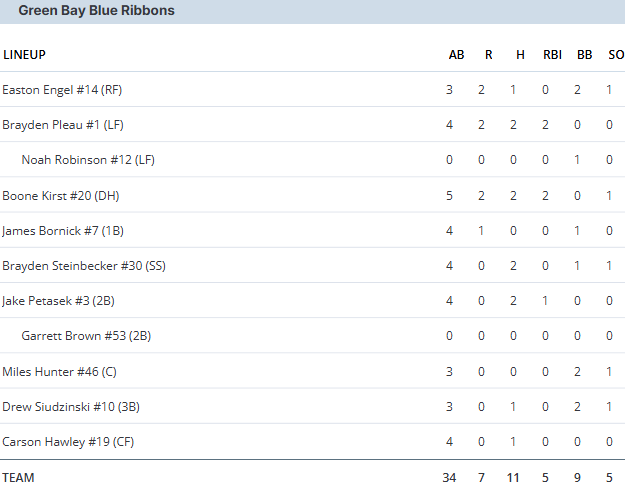Click the TEAM totals row label

pos(18,478)
